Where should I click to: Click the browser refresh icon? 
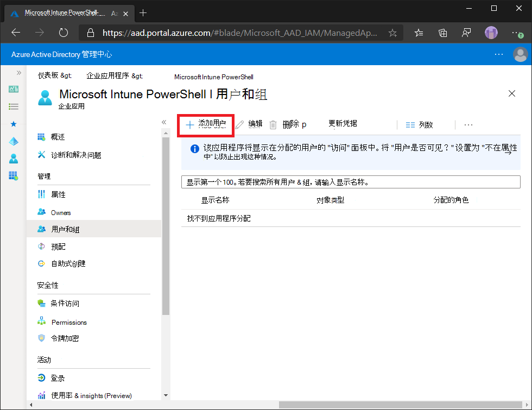(64, 33)
